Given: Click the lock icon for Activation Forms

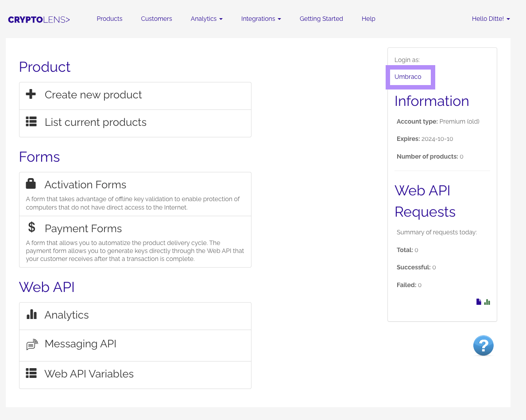Looking at the screenshot, I should [31, 184].
